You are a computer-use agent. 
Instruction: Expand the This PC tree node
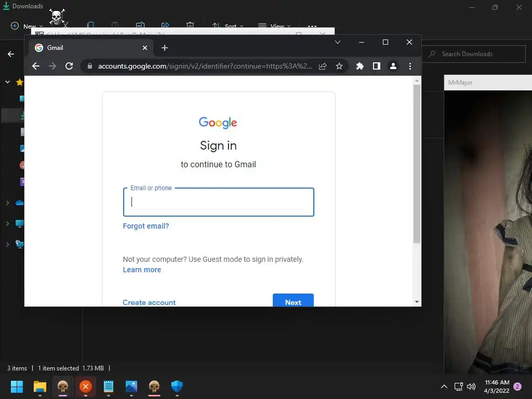click(7, 223)
